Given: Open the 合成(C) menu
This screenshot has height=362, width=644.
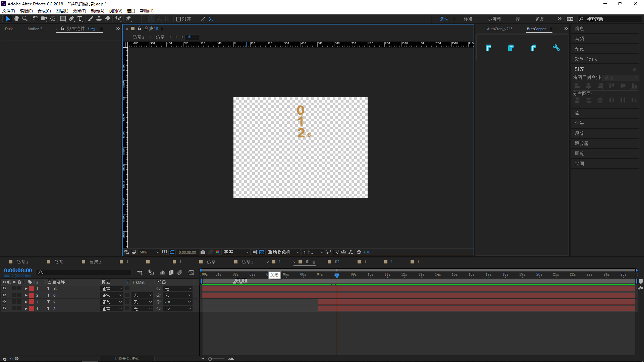Looking at the screenshot, I should click(44, 11).
